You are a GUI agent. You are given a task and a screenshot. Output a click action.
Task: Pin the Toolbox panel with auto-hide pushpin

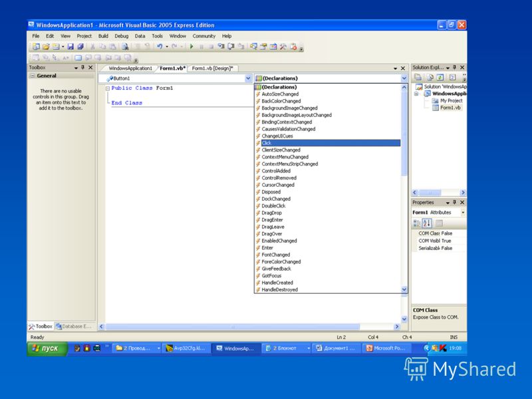pos(82,68)
